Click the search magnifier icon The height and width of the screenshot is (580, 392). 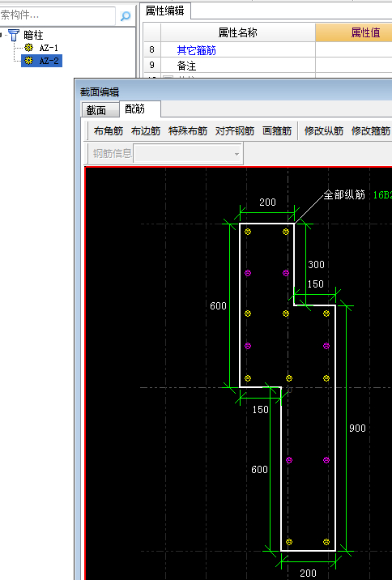126,16
